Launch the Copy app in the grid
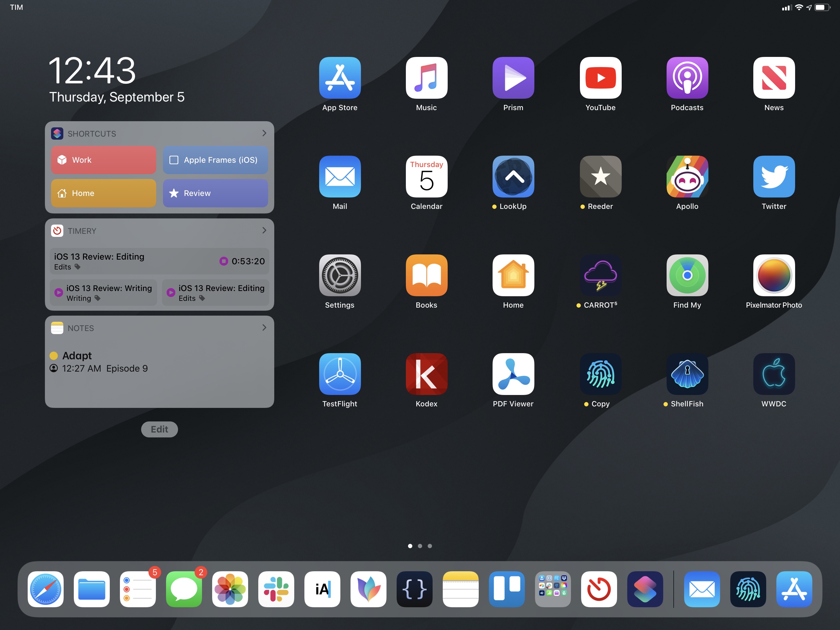The width and height of the screenshot is (840, 630). click(x=600, y=374)
